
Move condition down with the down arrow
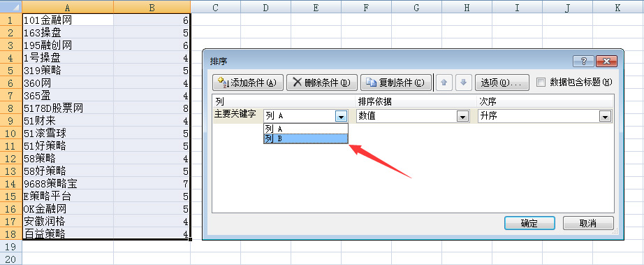point(463,83)
